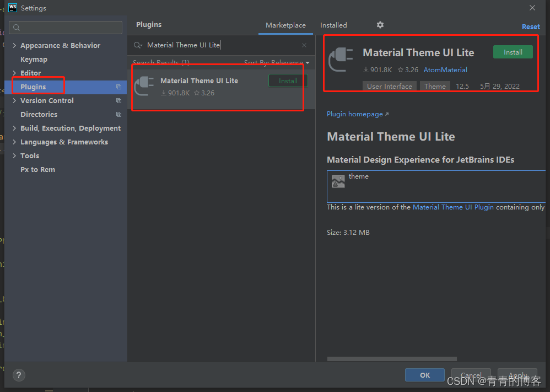Screen dimensions: 550x392
Task: Select Px to Rem settings
Action: [x=38, y=169]
